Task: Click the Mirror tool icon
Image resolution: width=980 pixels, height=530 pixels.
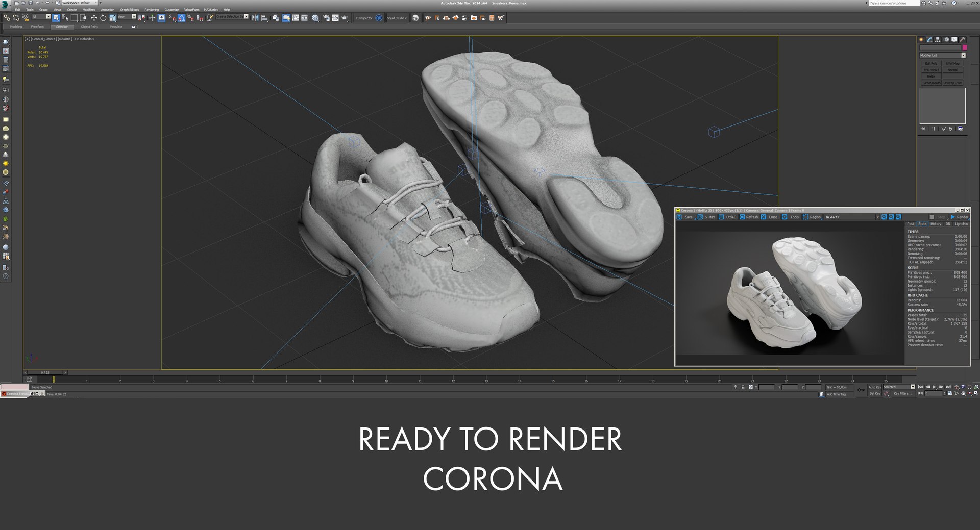Action: point(256,18)
